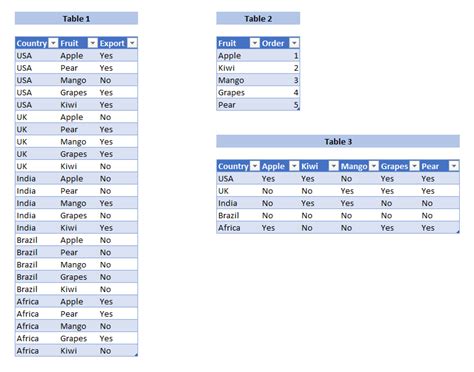Open the Fruit filter dropdown in Table 1
Screen dimensions: 474x372
(x=93, y=43)
